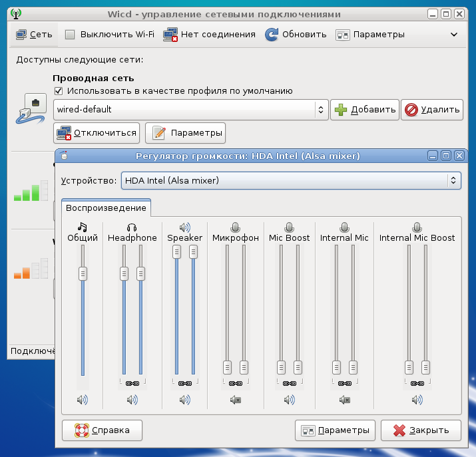
Task: Click Закрыть to close the mixer
Action: (421, 430)
